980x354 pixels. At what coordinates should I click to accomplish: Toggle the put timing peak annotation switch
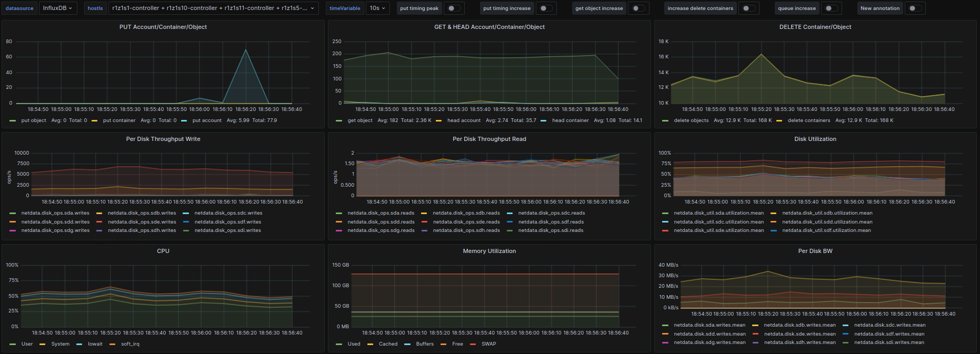[454, 8]
